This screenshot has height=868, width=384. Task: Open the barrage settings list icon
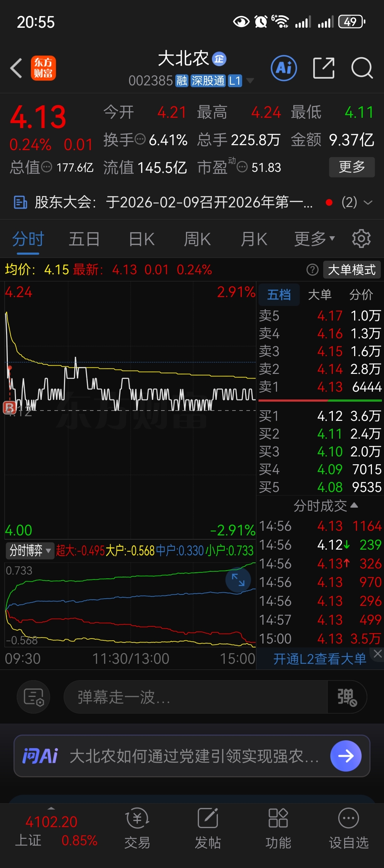coord(33,697)
